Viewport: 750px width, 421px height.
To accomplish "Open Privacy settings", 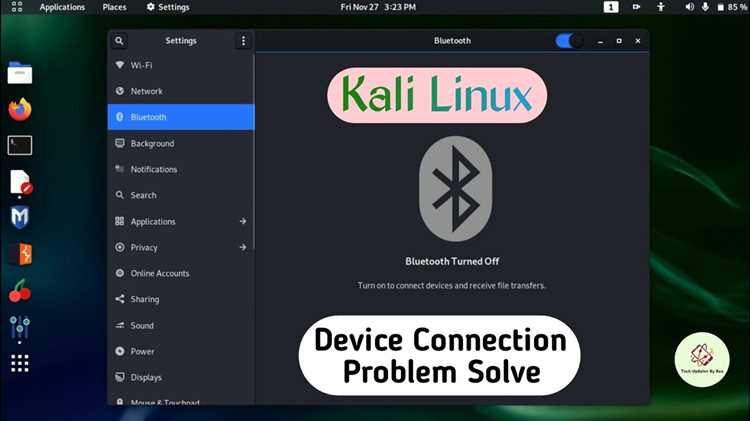I will pyautogui.click(x=181, y=247).
